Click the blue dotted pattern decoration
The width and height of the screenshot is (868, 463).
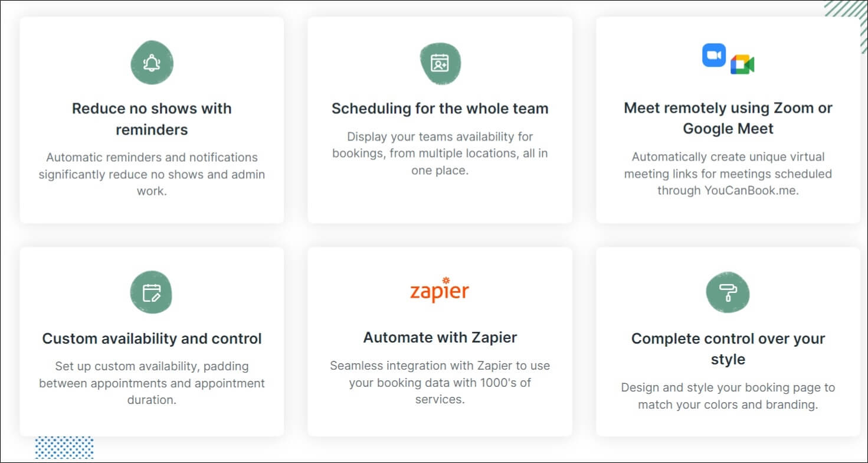coord(64,448)
